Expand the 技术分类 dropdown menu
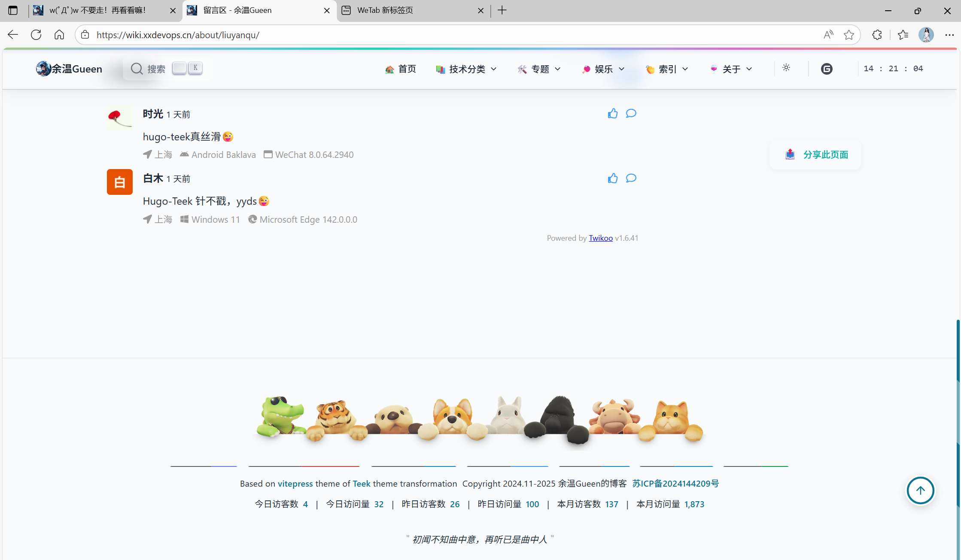 point(467,69)
